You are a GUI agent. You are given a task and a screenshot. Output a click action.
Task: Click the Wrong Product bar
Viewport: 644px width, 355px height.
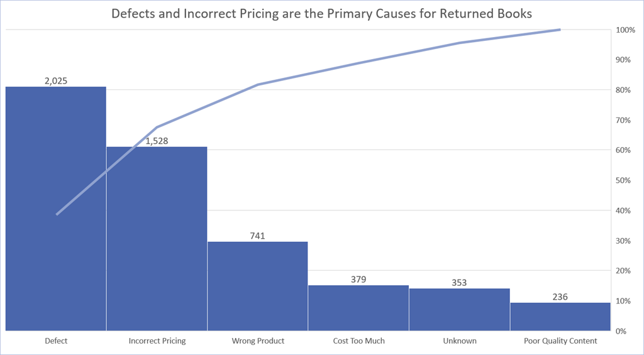[x=258, y=286]
